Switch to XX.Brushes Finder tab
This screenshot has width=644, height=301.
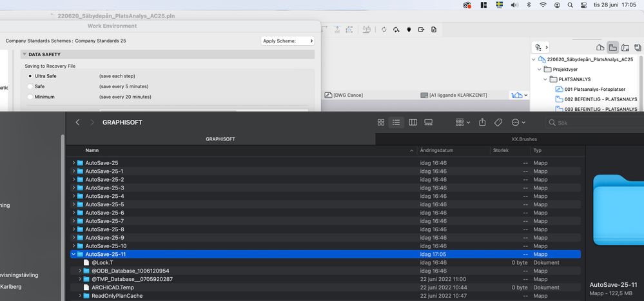pos(524,139)
